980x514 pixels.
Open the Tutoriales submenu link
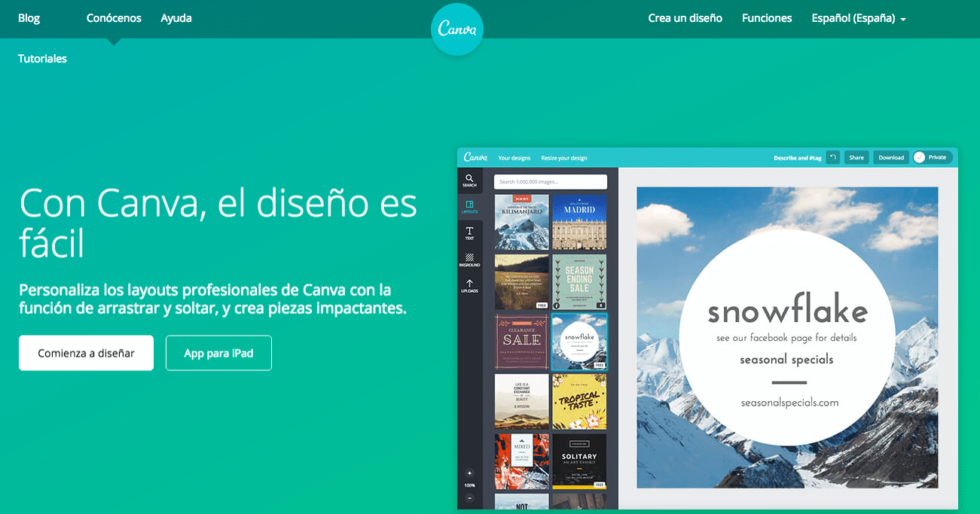pyautogui.click(x=42, y=59)
